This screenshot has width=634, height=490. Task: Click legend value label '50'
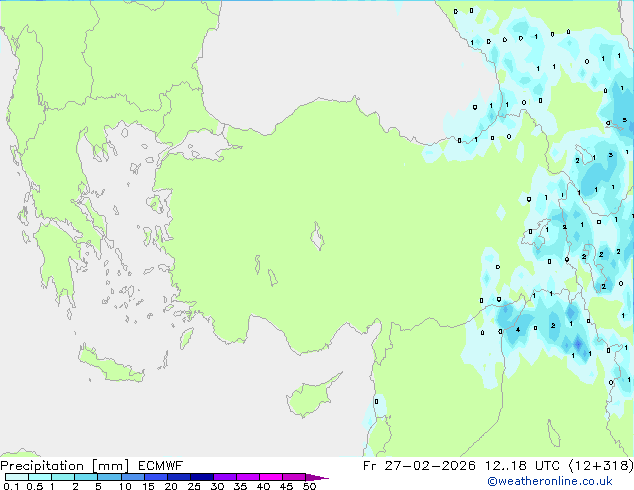[310, 486]
